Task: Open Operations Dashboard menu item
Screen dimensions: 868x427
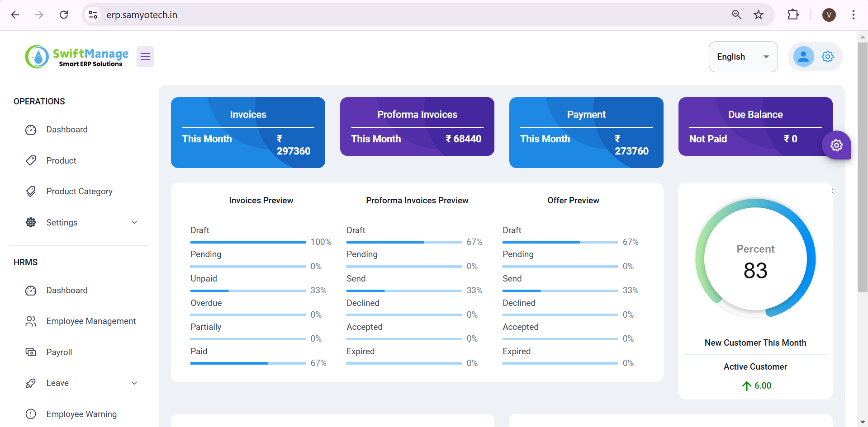Action: point(67,130)
